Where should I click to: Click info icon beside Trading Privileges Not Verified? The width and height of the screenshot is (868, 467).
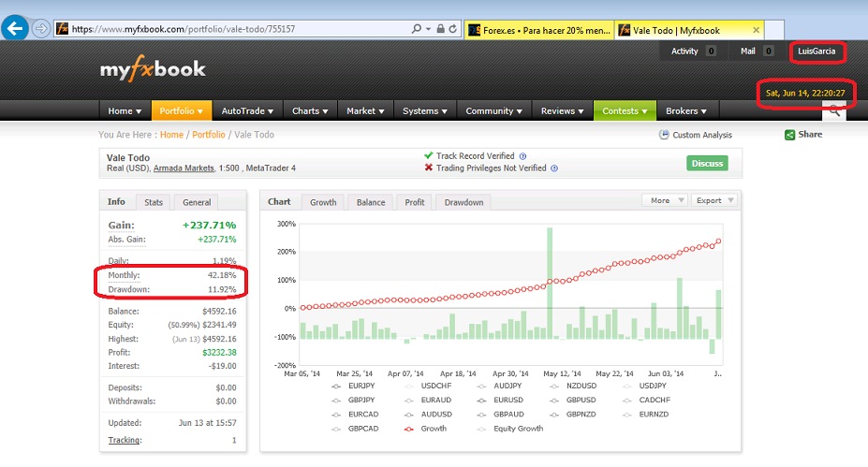554,168
